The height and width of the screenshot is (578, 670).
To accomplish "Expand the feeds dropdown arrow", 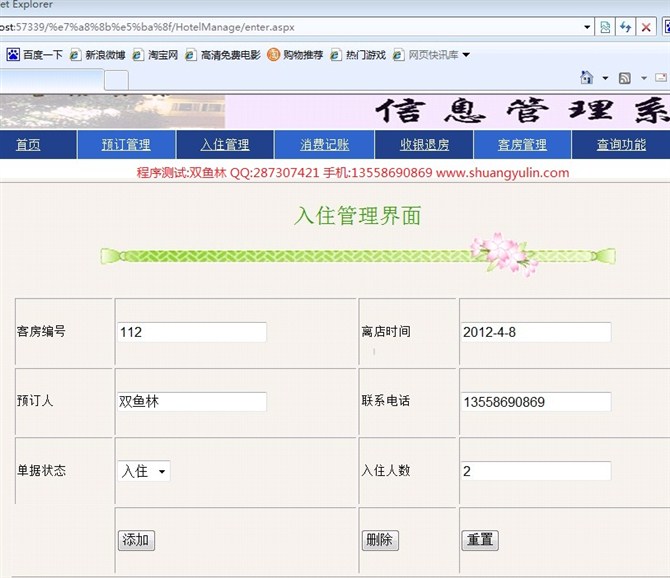I will (x=644, y=78).
